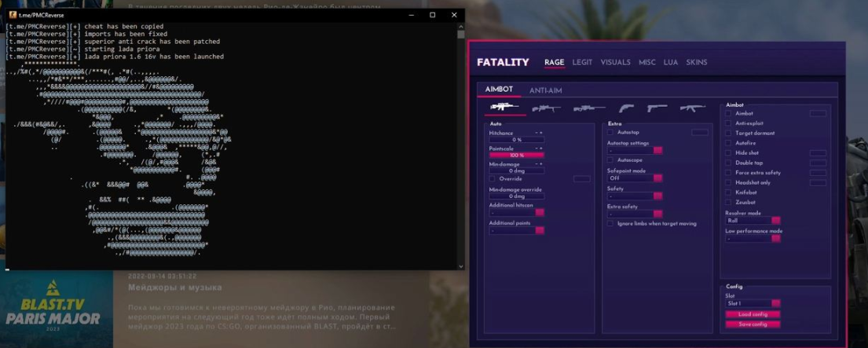Viewport: 868px width, 348px height.
Task: Open the 'Мейджоры и музыка' news headline
Action: (x=175, y=288)
